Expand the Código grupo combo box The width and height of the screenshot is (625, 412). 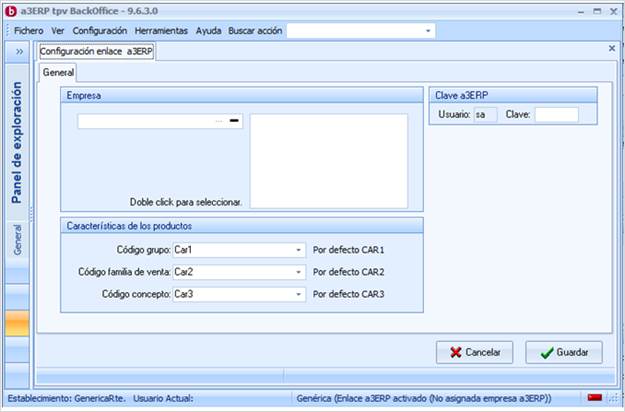[x=298, y=250]
